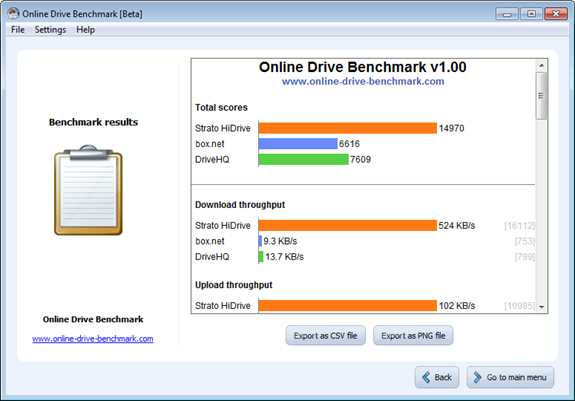Click the [799] score for DriveHQ
This screenshot has height=401, width=575.
[525, 257]
